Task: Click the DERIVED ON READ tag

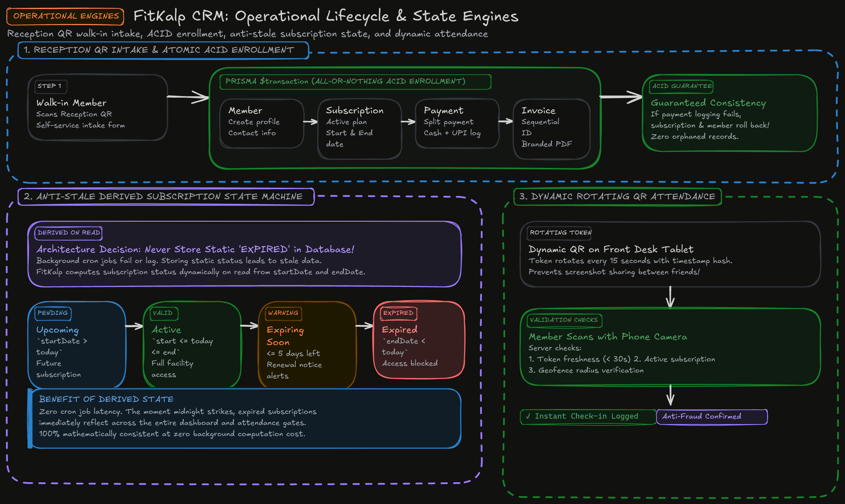Action: (68, 233)
